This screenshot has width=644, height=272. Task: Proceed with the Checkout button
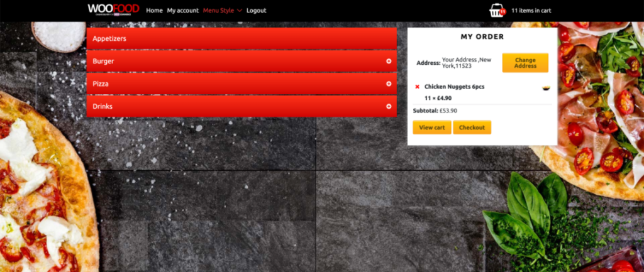coord(472,127)
